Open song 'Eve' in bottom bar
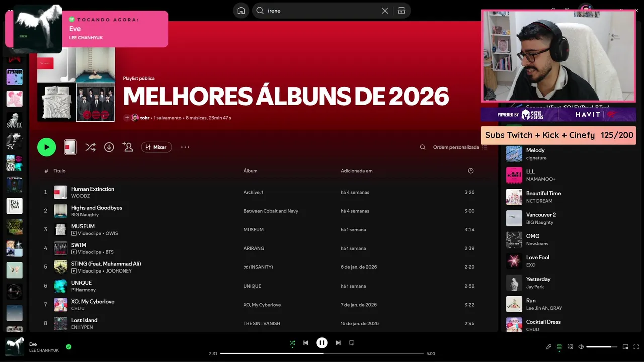 [x=33, y=344]
